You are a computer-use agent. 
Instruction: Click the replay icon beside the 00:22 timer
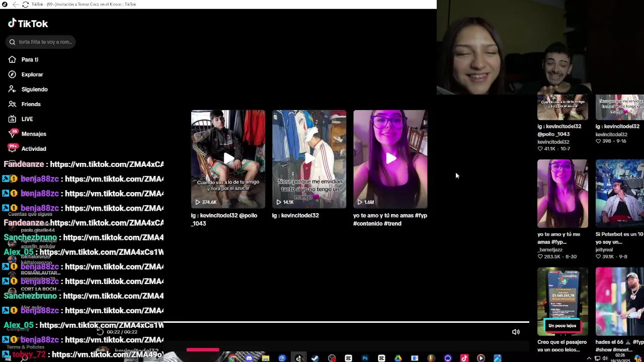tap(100, 332)
